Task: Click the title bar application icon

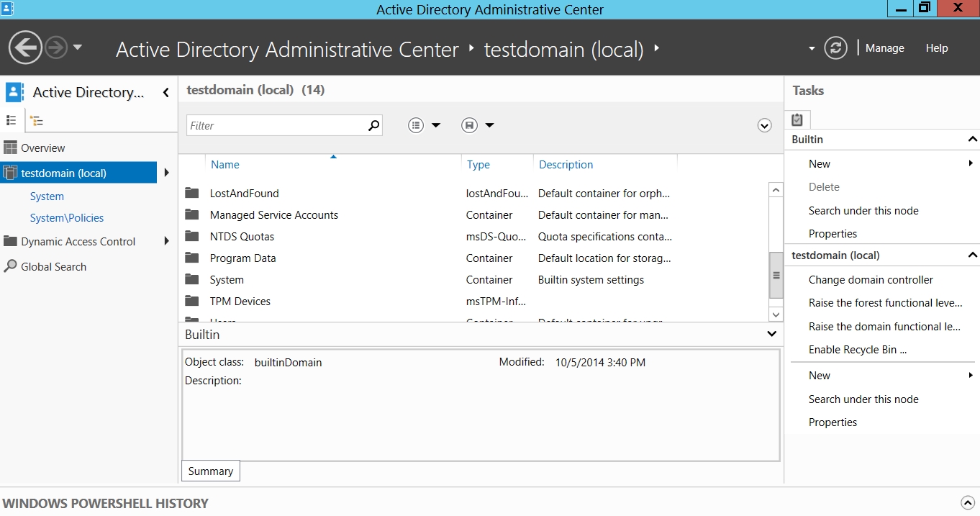Action: click(x=8, y=9)
